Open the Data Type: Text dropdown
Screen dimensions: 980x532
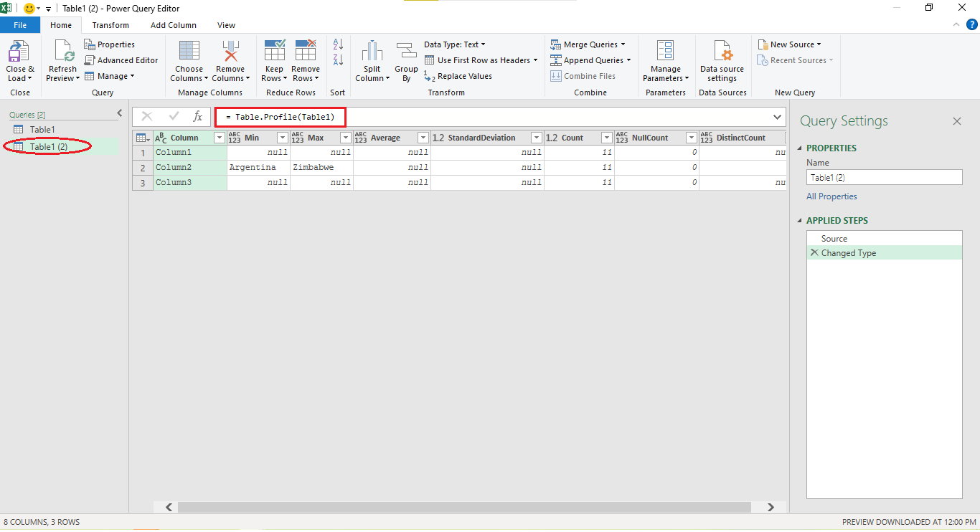[x=455, y=44]
